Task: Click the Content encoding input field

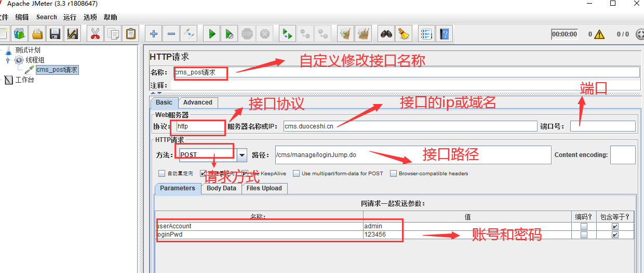Action: point(623,155)
